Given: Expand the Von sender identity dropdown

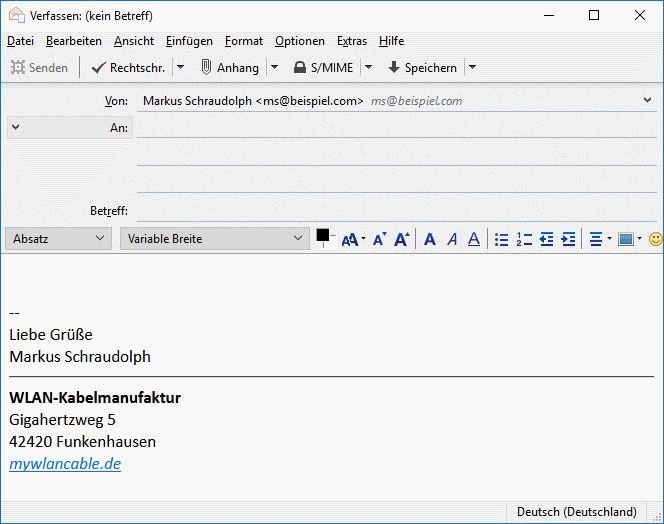Looking at the screenshot, I should (647, 100).
